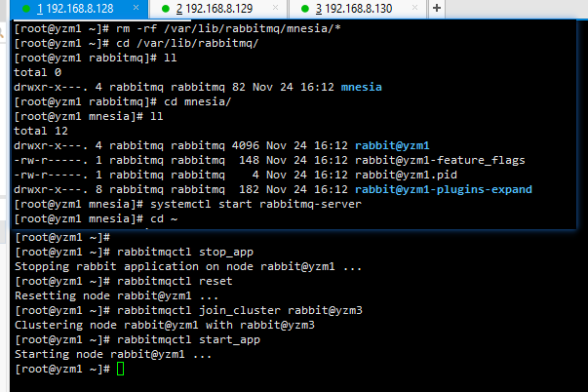
Task: Click green status dot on 192.168.8.130 tab
Action: 305,9
